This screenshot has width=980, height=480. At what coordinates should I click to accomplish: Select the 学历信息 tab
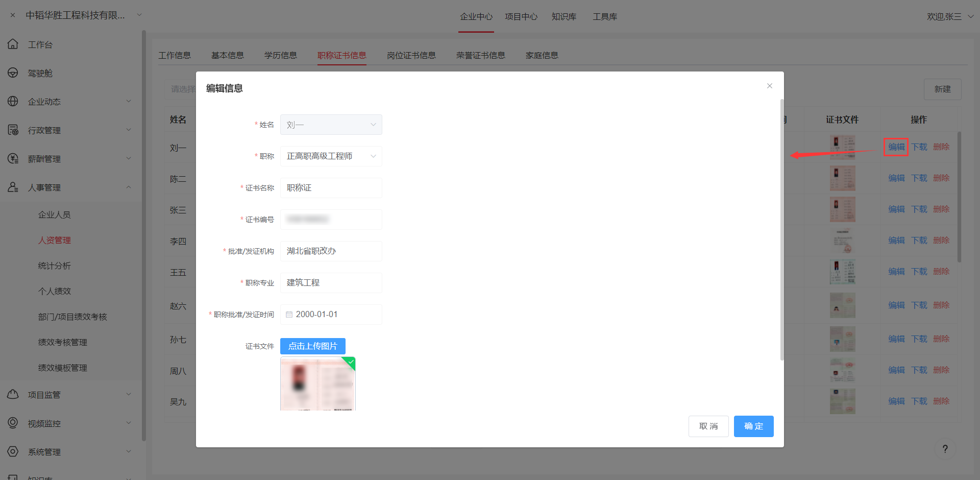tap(281, 55)
